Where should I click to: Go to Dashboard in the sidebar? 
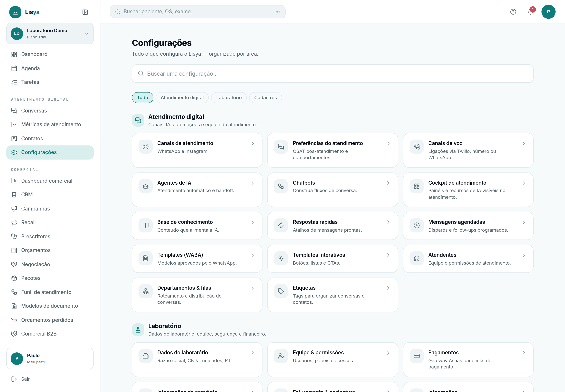[50, 54]
